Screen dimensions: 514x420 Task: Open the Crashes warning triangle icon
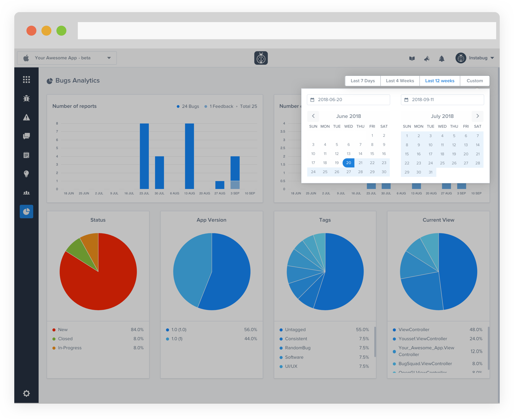tap(26, 117)
